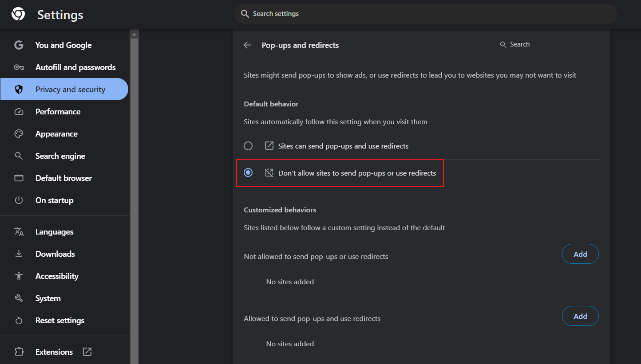Click the back arrow beside Pop-ups and redirects

(x=247, y=45)
